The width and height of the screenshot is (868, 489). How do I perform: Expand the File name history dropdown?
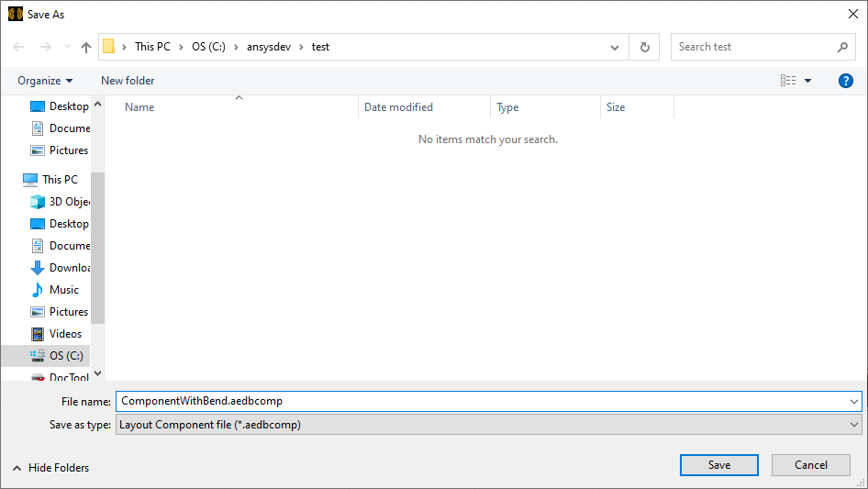(855, 401)
